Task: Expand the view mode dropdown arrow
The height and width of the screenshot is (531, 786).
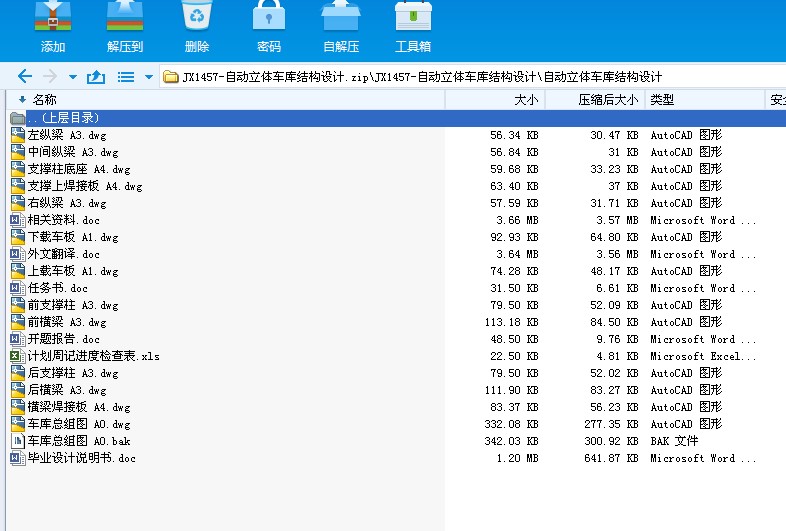Action: pyautogui.click(x=148, y=77)
